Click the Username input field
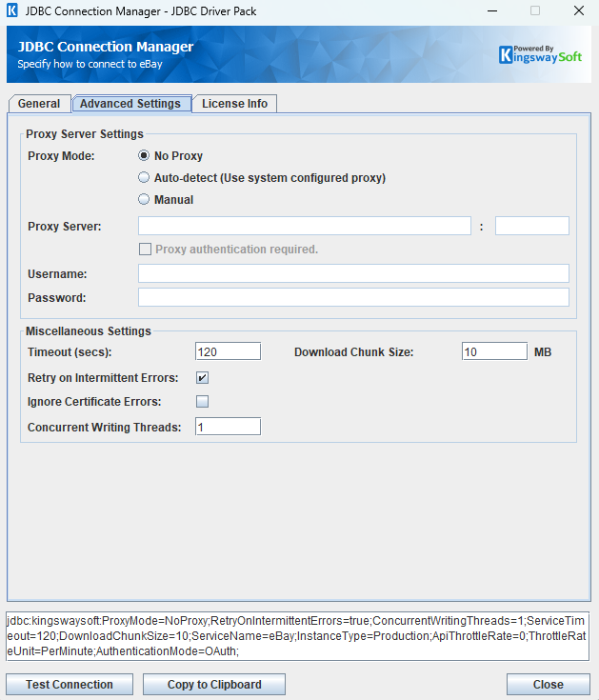The width and height of the screenshot is (599, 700). [x=353, y=273]
